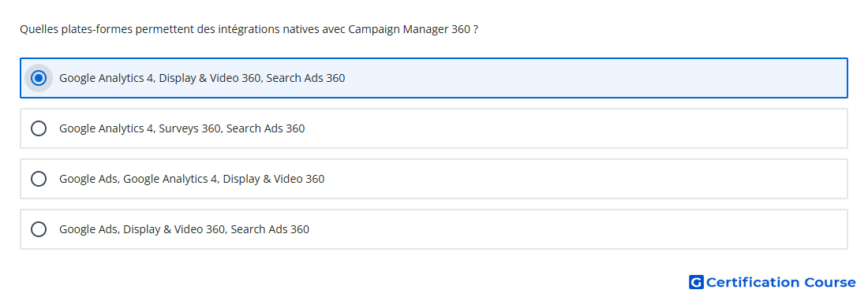The width and height of the screenshot is (868, 297).
Task: Click label "Google Analytics 4, Display & Video 360, Search Ads 360"
Action: pyautogui.click(x=202, y=78)
